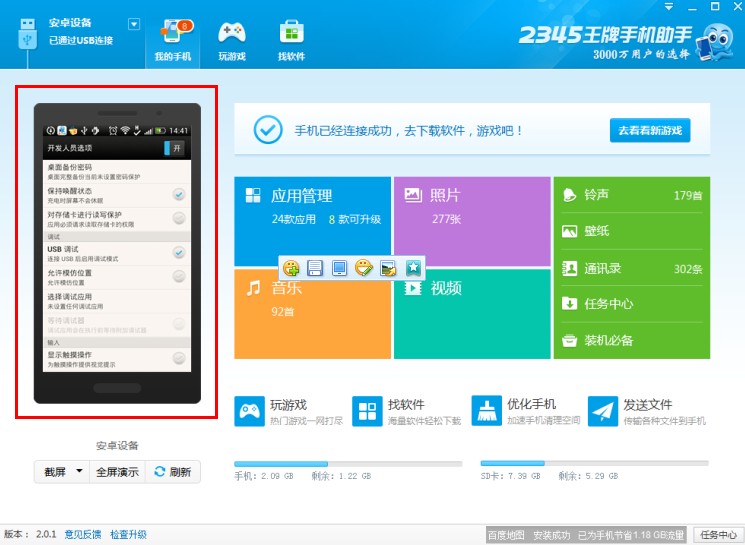Click the USB connection plug icon
This screenshot has height=545, width=745.
(28, 34)
